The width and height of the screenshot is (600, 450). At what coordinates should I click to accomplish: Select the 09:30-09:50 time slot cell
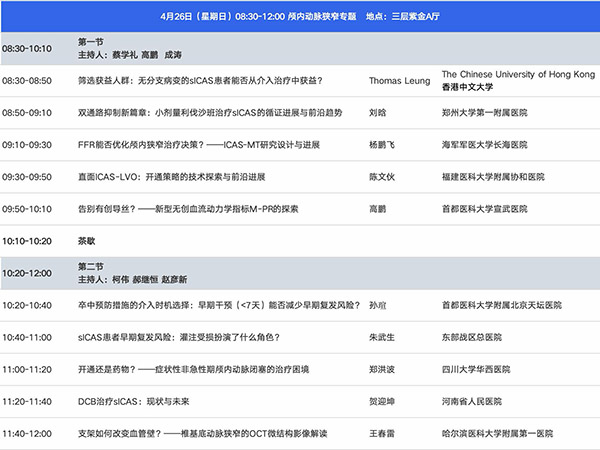29,177
